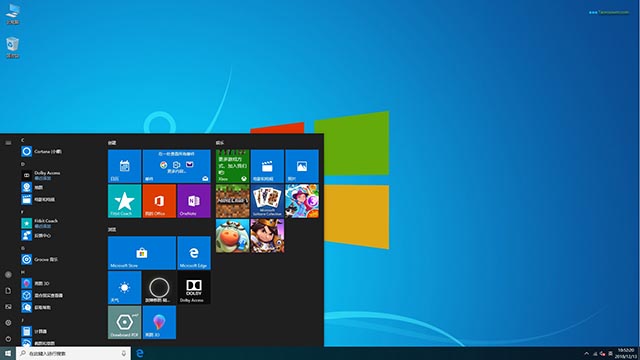Jump via the letter D list header

point(23,164)
